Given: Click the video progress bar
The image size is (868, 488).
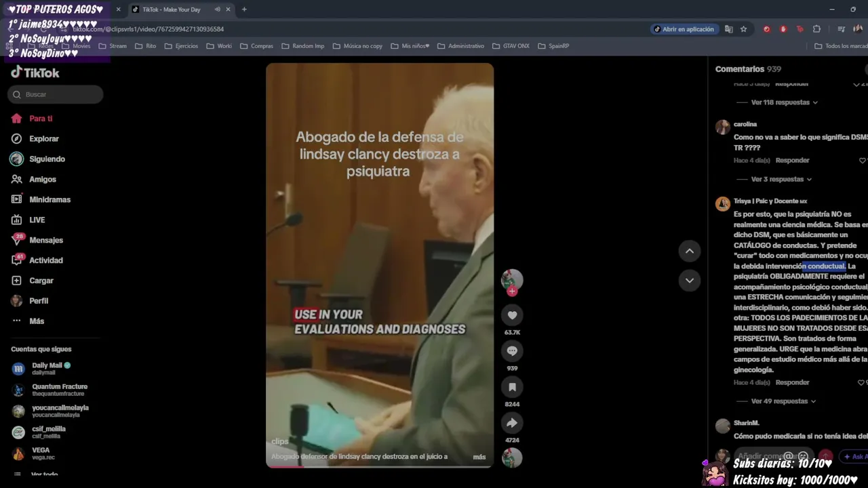Looking at the screenshot, I should click(380, 466).
